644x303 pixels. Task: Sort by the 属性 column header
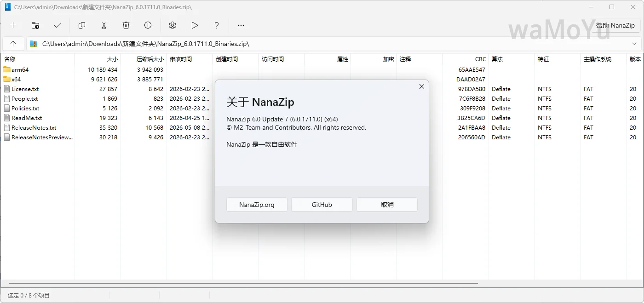coord(328,59)
